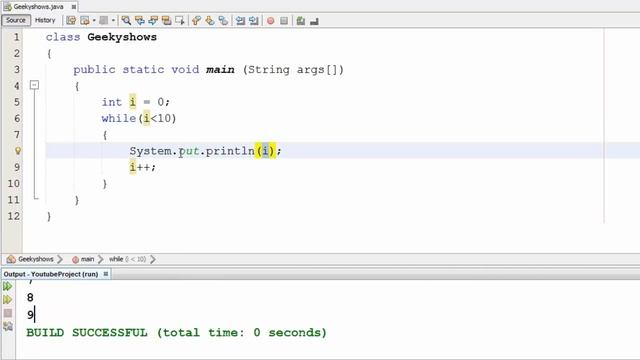Click 'main' method name in code
Viewport: 640px width, 360px height.
click(220, 70)
